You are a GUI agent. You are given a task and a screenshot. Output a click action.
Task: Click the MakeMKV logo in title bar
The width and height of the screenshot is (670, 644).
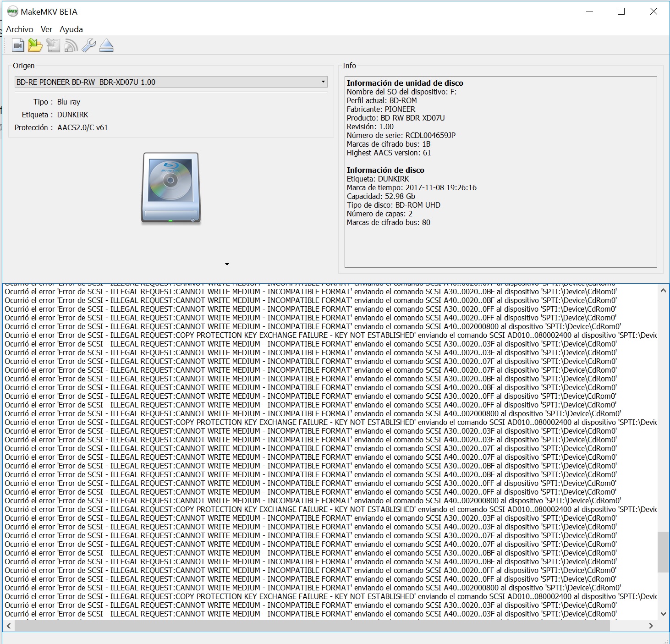(12, 12)
